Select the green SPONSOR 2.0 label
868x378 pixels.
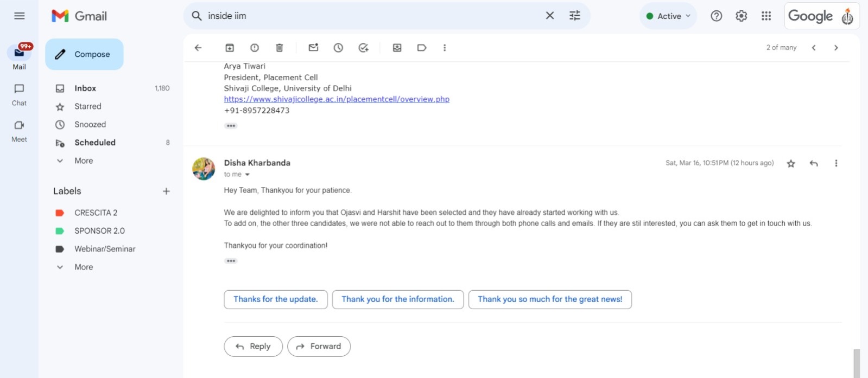tap(99, 231)
